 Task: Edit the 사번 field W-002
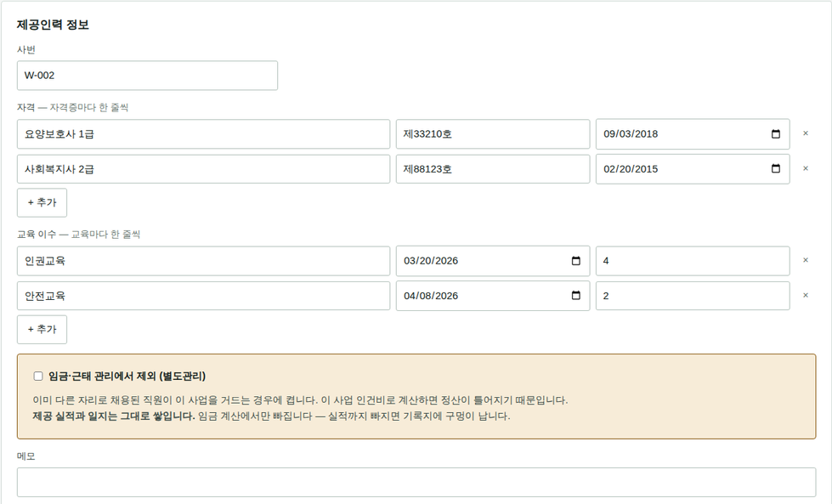147,76
